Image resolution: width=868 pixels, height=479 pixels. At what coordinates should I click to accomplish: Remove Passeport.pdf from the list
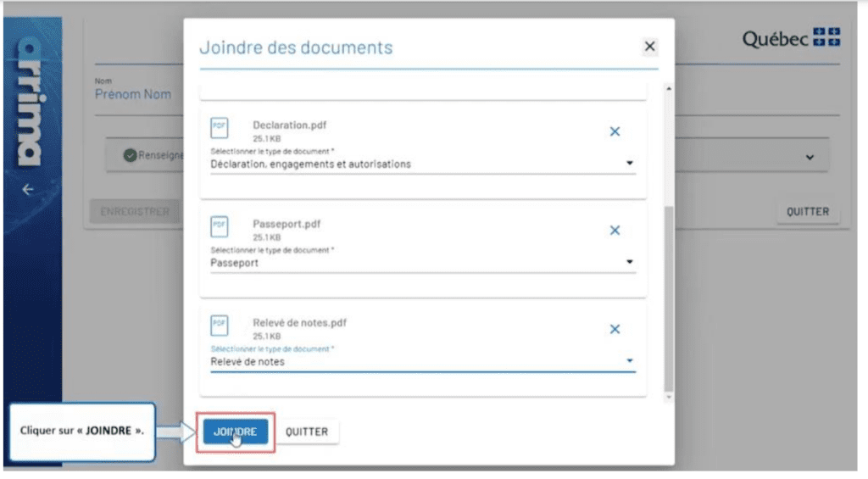click(x=615, y=231)
